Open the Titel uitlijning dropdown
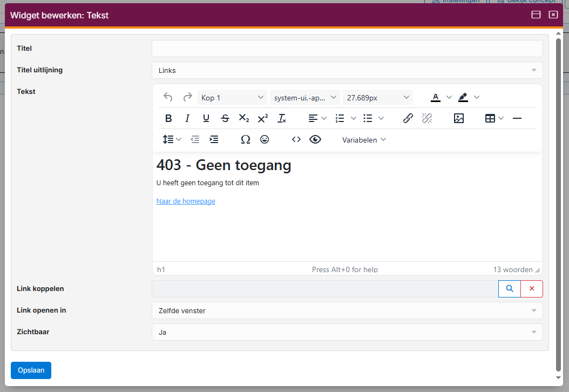This screenshot has width=569, height=392. click(x=347, y=70)
